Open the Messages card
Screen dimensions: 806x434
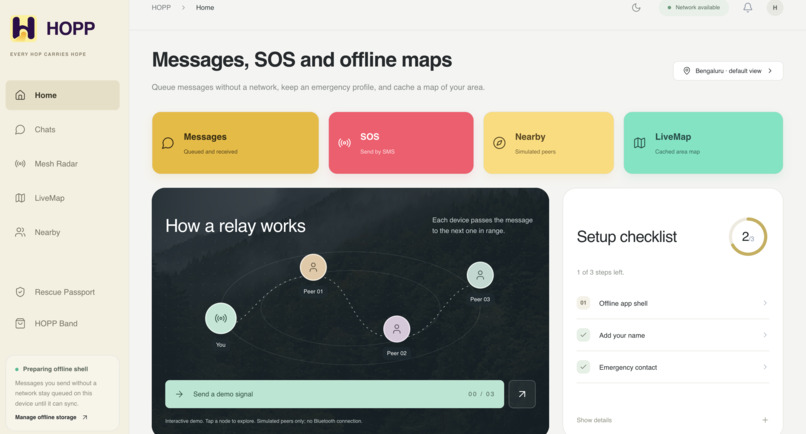[235, 143]
